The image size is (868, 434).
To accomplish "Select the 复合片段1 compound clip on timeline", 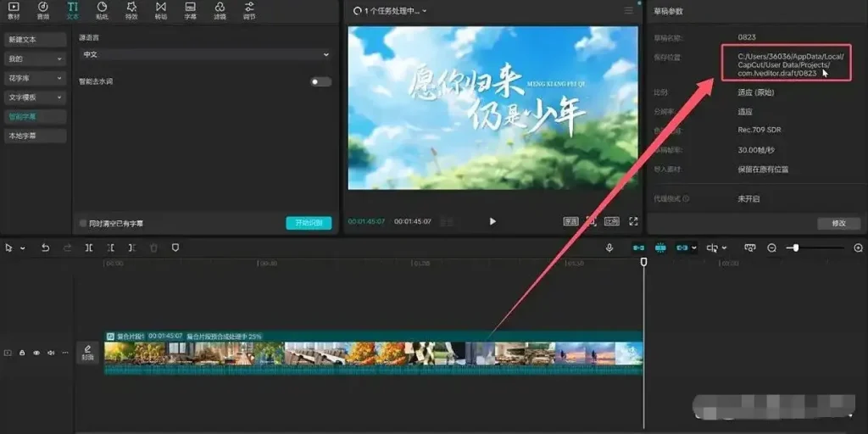I will tap(374, 353).
